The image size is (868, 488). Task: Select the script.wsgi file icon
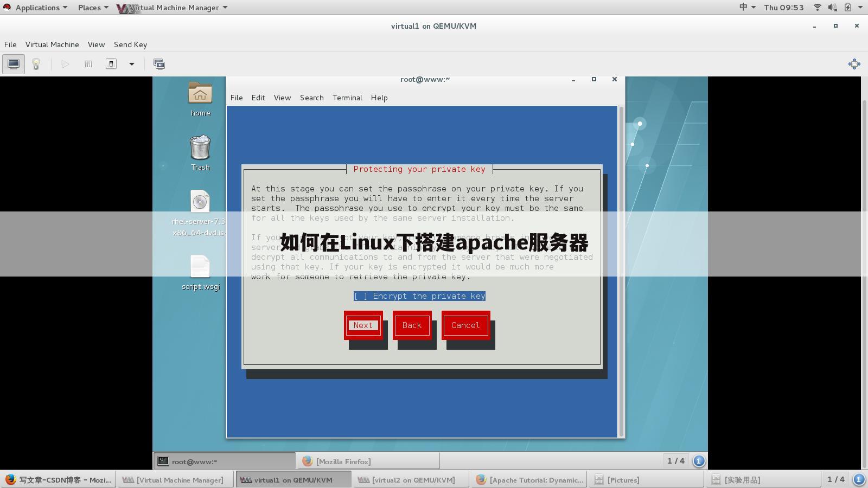[x=200, y=273]
